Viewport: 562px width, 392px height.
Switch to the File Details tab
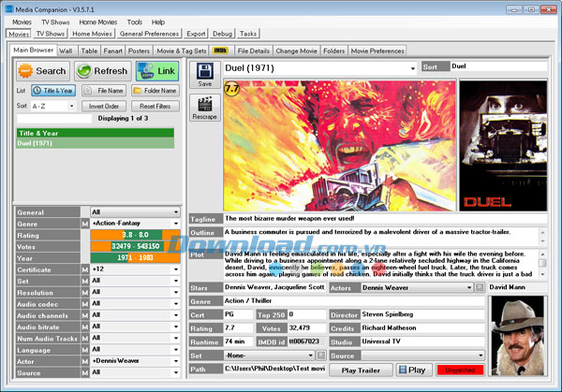pyautogui.click(x=254, y=51)
